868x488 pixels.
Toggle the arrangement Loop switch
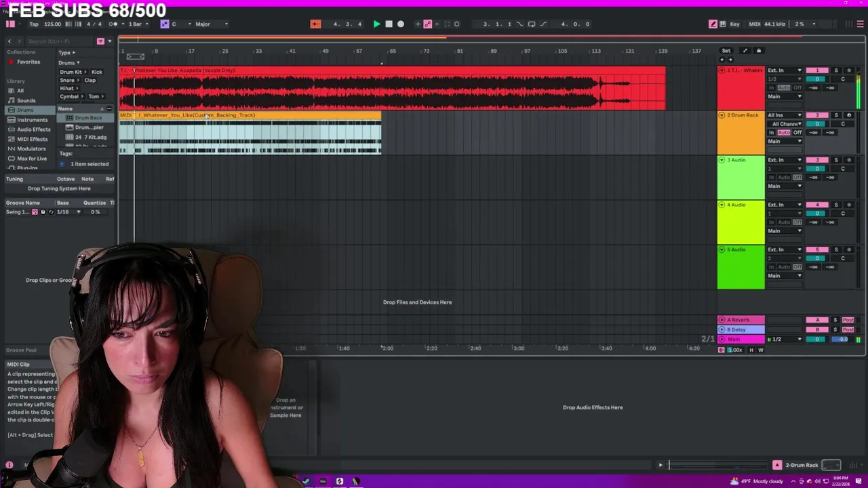[531, 24]
